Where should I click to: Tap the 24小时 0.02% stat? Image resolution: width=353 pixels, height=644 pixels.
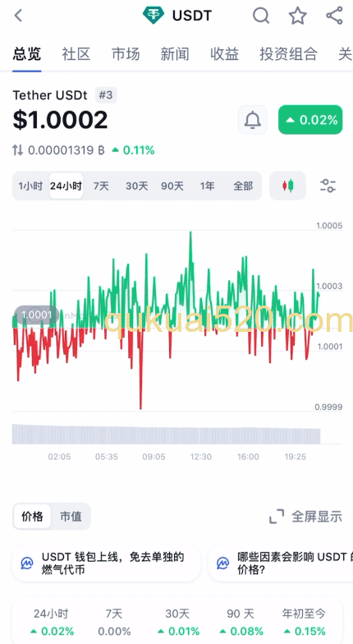point(51,623)
